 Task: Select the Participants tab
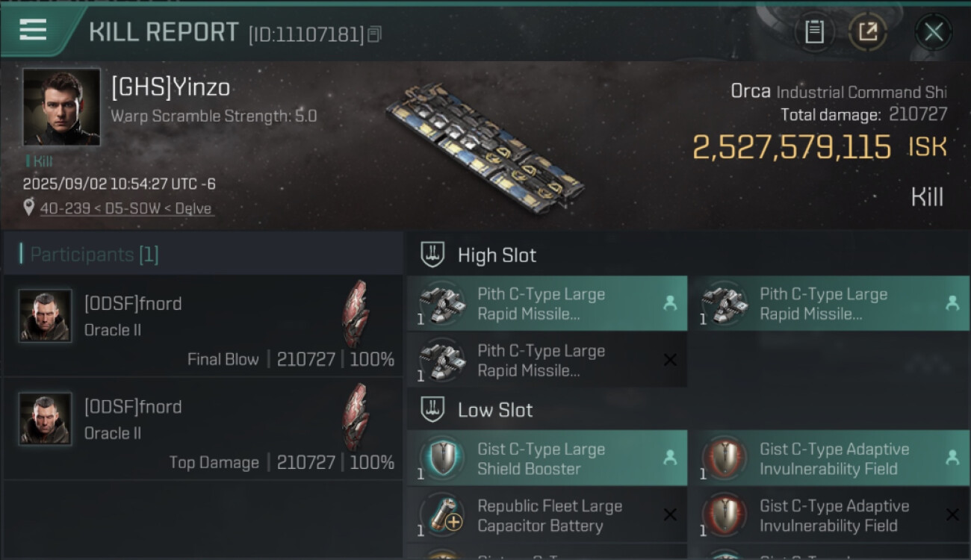(94, 255)
